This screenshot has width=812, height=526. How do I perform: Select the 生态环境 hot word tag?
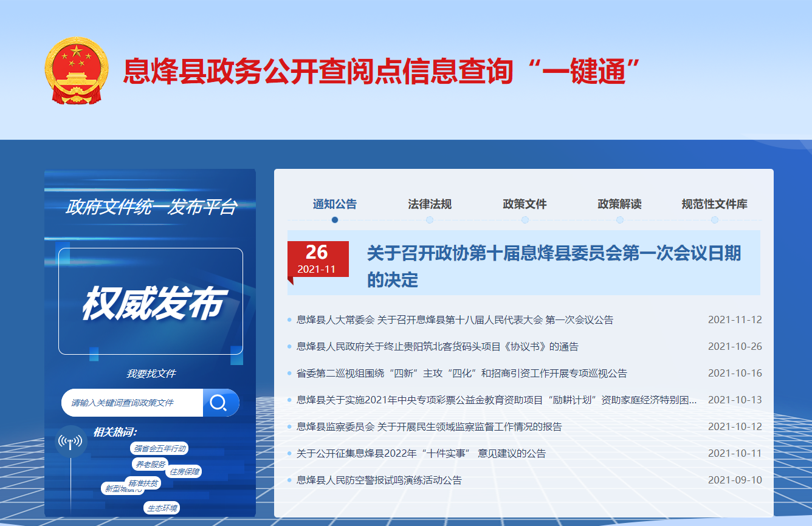(162, 508)
